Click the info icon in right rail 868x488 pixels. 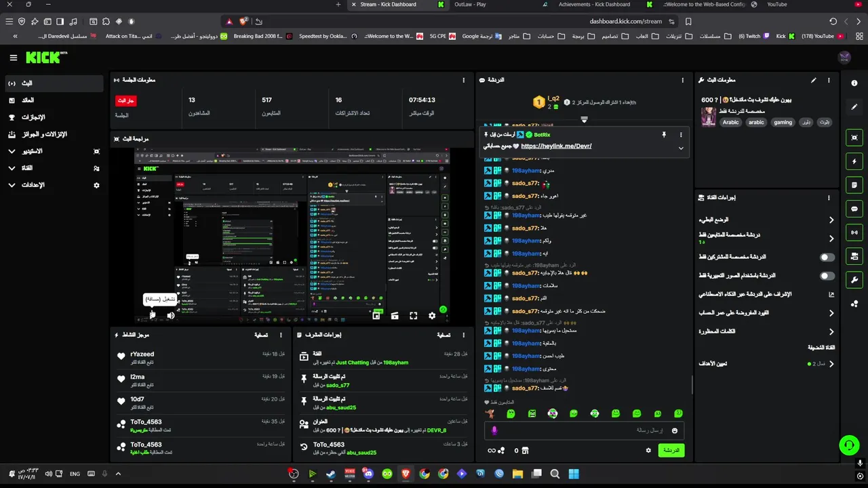pos(854,83)
